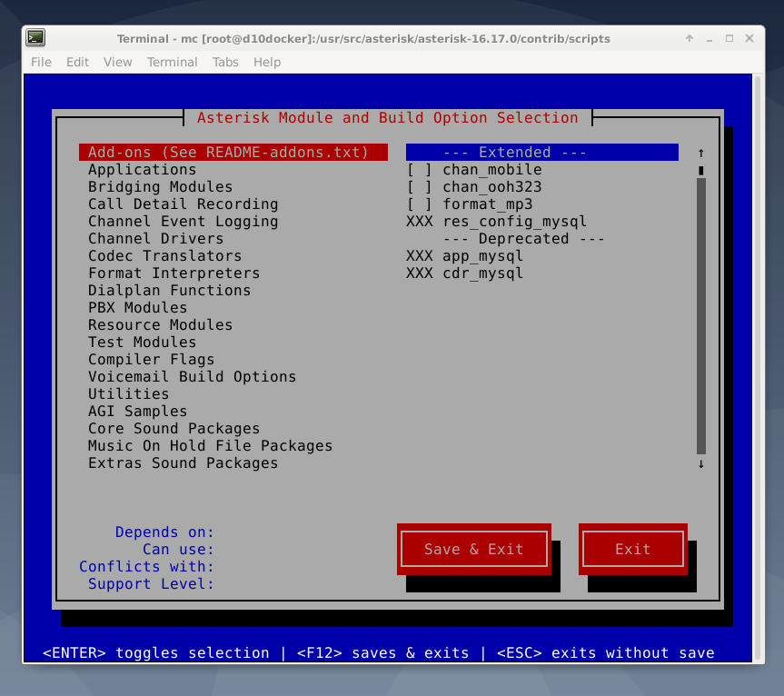784x696 pixels.
Task: Click the '<ESC> exits without save' hint
Action: (x=606, y=653)
